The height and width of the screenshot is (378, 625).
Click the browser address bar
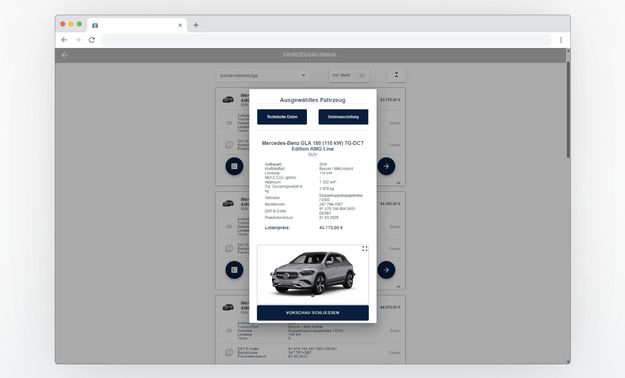326,40
